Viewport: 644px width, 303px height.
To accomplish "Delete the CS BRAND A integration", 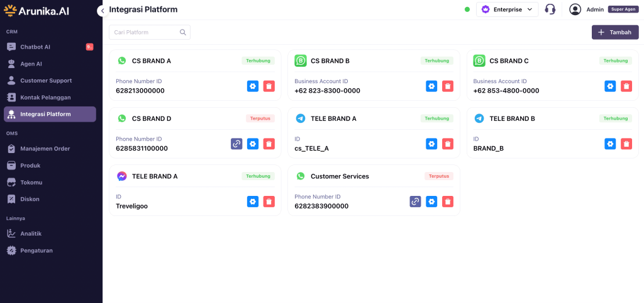I will coord(269,86).
